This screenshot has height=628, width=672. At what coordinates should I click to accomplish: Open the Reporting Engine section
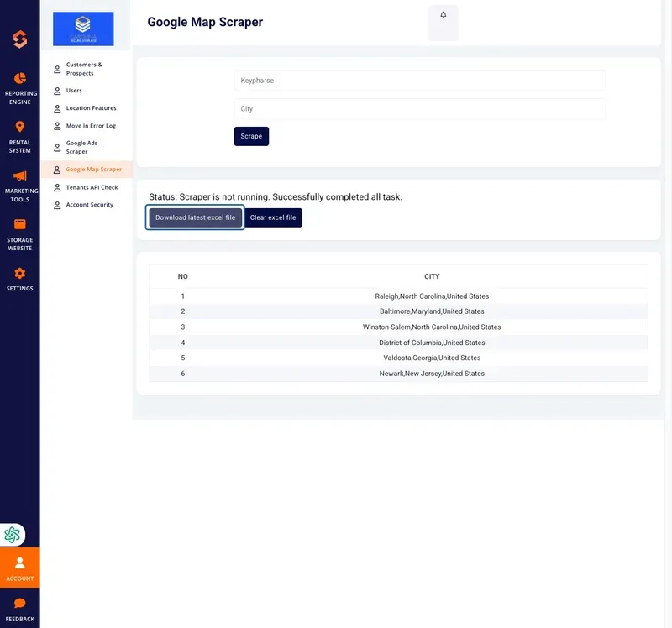19,89
